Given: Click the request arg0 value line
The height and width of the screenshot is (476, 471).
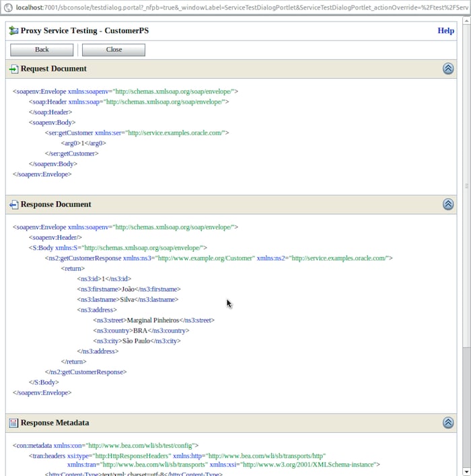Looking at the screenshot, I should [83, 143].
